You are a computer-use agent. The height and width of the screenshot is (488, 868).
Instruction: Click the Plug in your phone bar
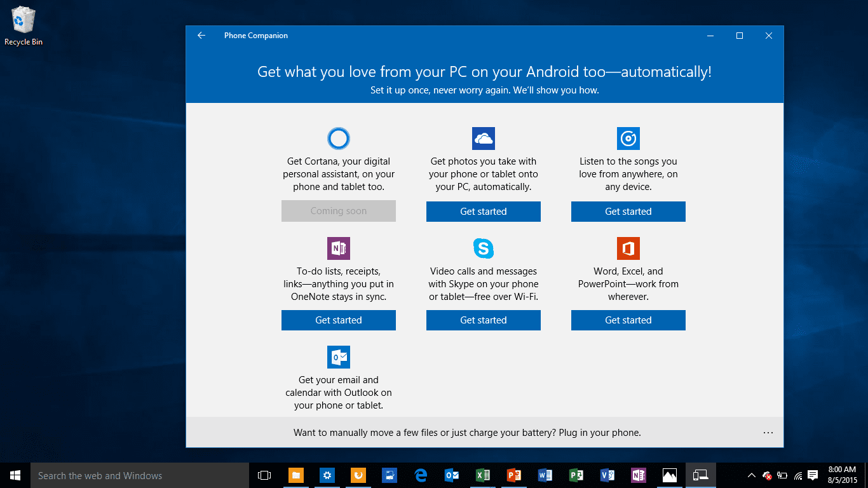coord(484,433)
